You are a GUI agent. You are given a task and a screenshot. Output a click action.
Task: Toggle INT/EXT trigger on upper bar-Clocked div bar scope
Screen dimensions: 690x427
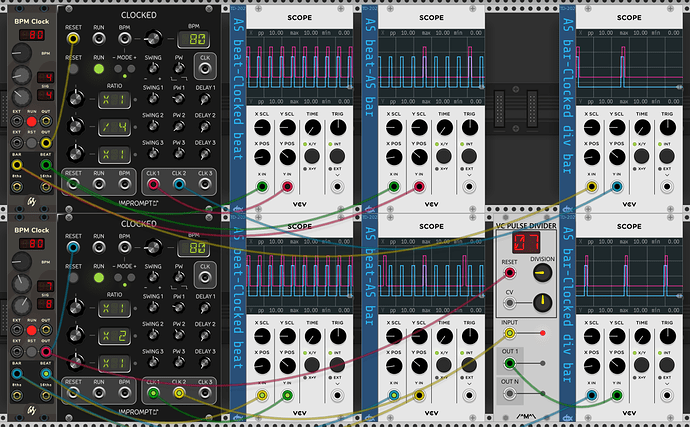point(667,156)
